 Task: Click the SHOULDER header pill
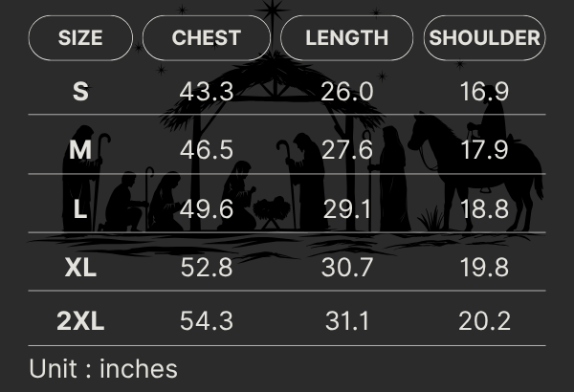click(x=484, y=39)
